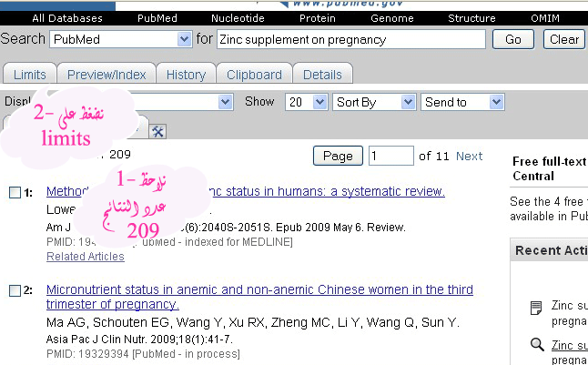This screenshot has width=588, height=365.
Task: Select PubMed in the black database bar
Action: pyautogui.click(x=157, y=18)
